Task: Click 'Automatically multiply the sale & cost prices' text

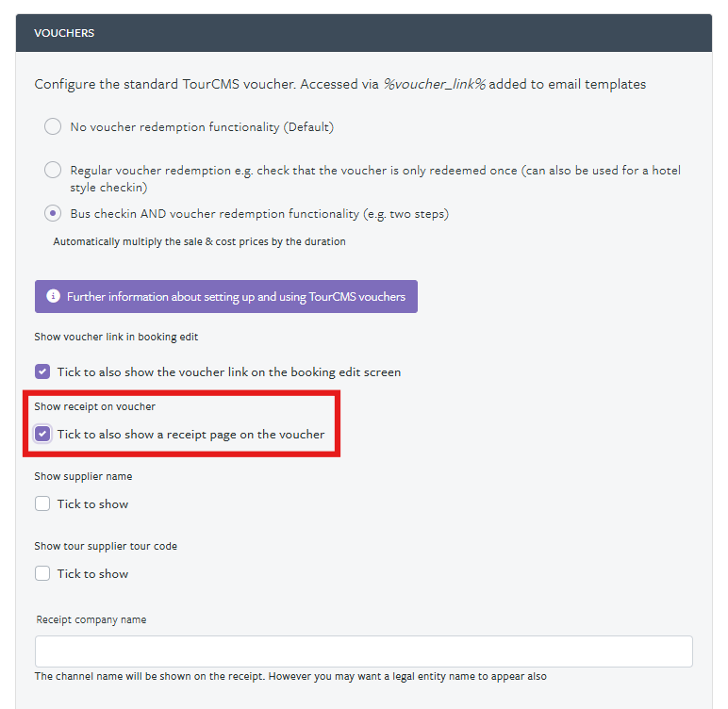Action: pos(199,241)
